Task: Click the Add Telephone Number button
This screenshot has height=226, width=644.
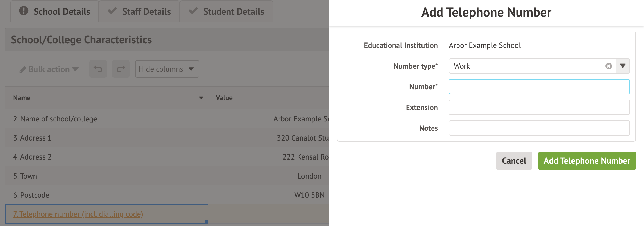Action: 587,161
